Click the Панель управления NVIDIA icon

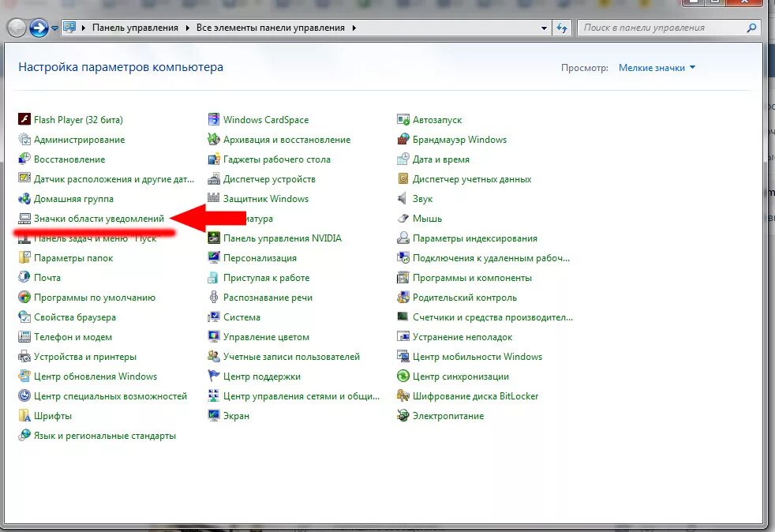point(214,238)
